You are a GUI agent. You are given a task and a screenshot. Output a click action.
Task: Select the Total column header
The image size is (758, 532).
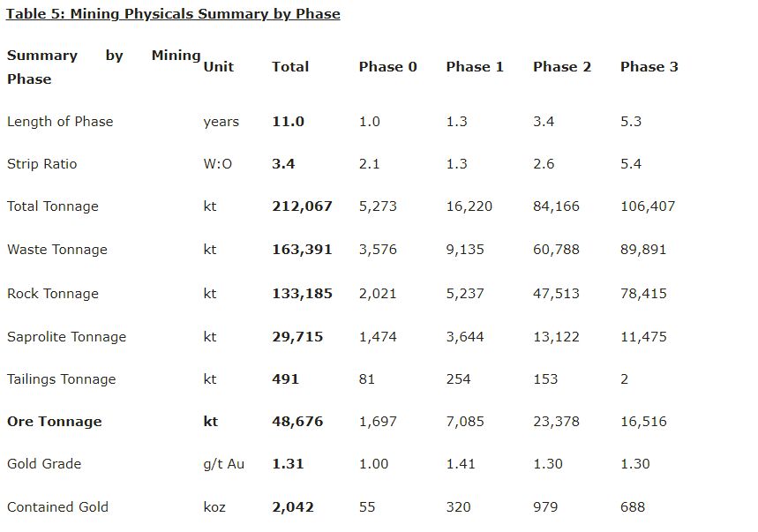(290, 66)
